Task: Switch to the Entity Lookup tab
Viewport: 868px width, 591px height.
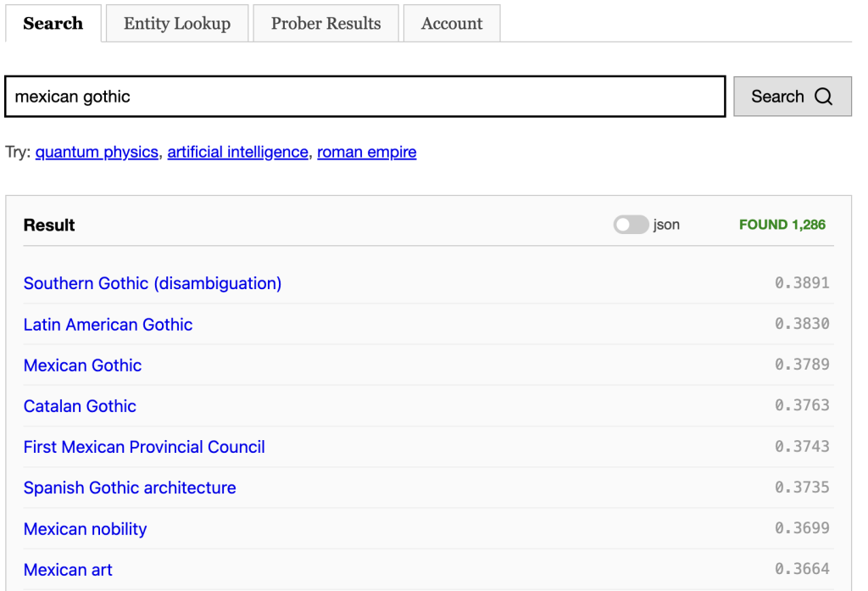Action: [177, 24]
